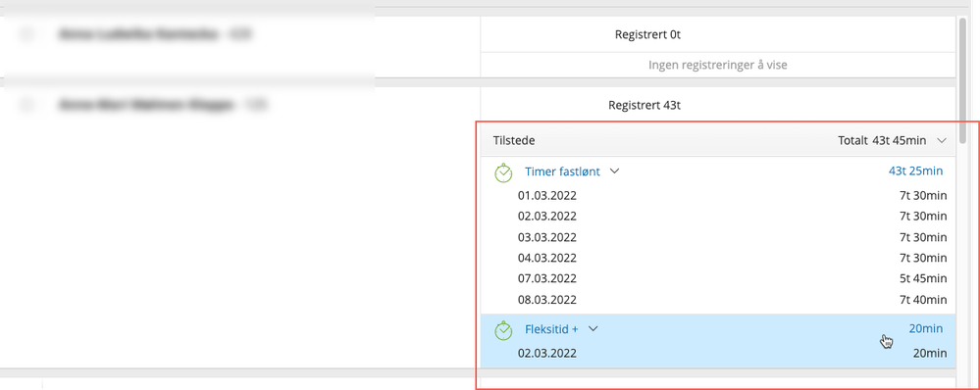Collapse the Tilstede section with the Totalt chevron

point(942,141)
